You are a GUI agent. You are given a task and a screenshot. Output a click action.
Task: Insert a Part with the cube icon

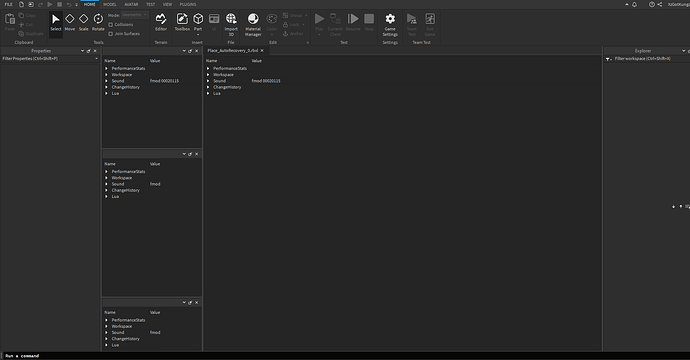(198, 20)
